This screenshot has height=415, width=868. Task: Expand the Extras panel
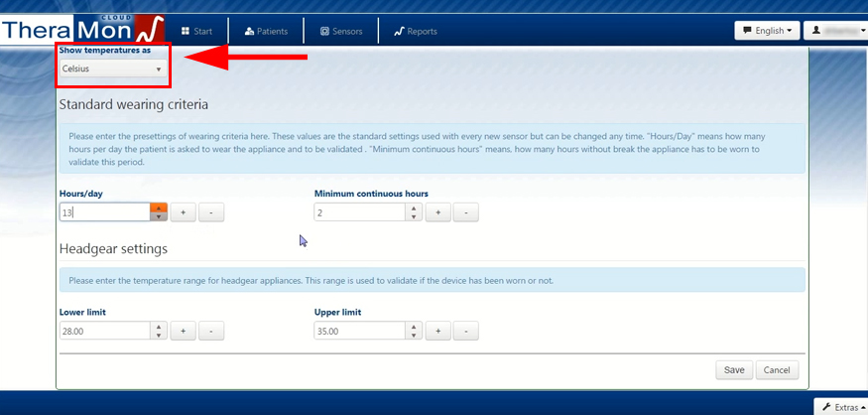(840, 407)
